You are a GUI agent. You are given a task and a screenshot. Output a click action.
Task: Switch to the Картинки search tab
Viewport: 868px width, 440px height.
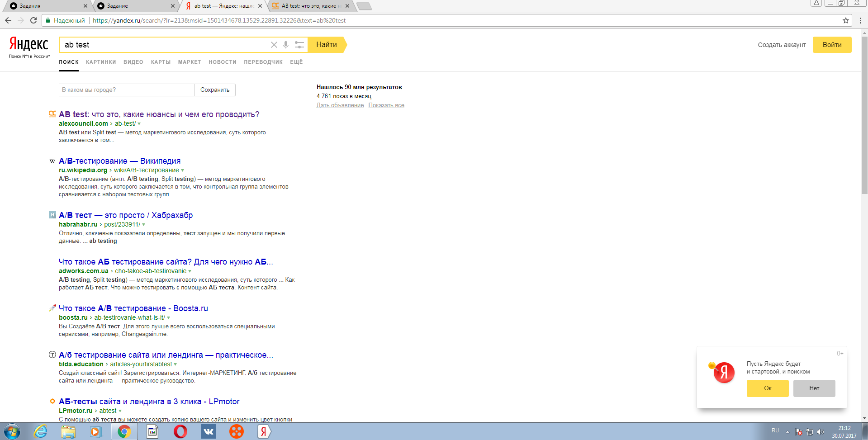101,62
